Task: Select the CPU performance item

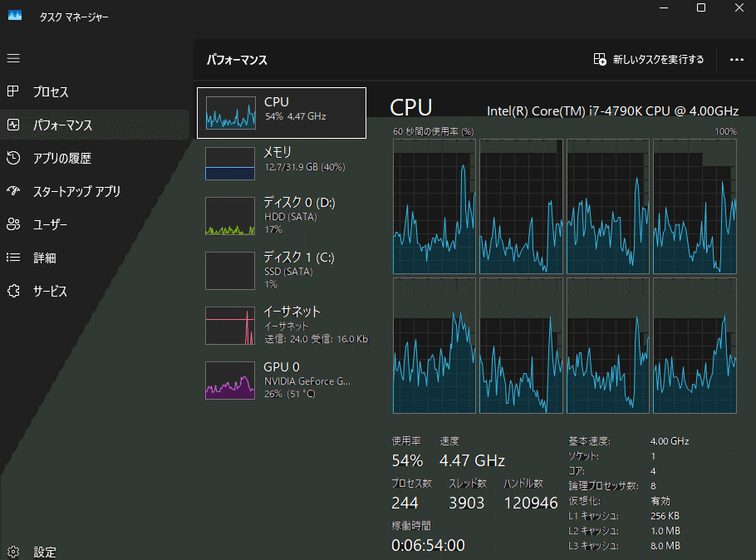Action: coord(282,113)
